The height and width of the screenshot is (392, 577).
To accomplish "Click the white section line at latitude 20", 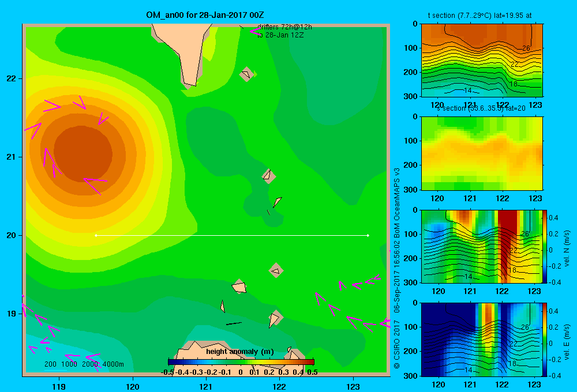I will click(x=232, y=235).
